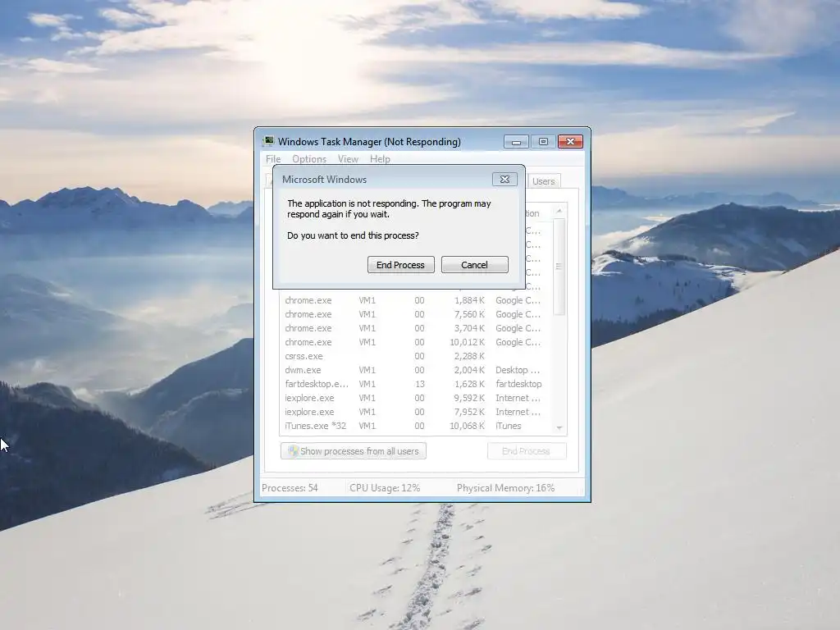Open the View menu in Task Manager
The height and width of the screenshot is (630, 840).
[348, 159]
